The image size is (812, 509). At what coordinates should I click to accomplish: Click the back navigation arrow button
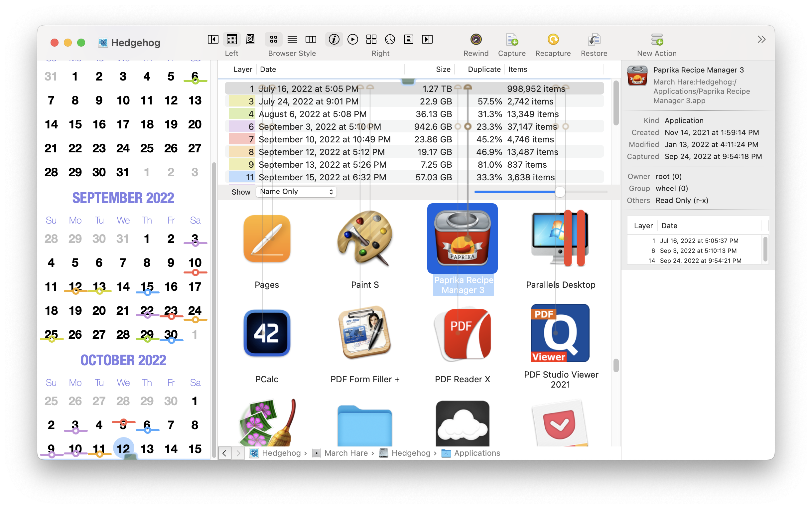point(224,453)
